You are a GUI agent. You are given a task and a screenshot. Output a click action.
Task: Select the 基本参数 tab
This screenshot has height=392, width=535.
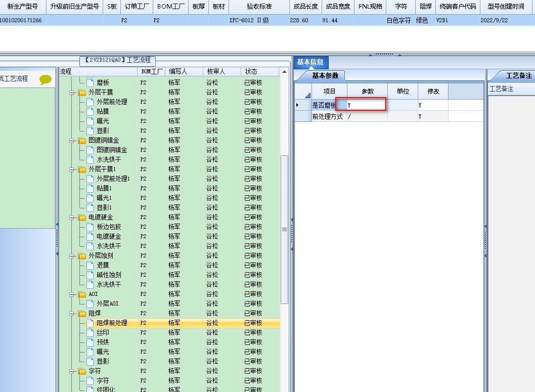(325, 76)
